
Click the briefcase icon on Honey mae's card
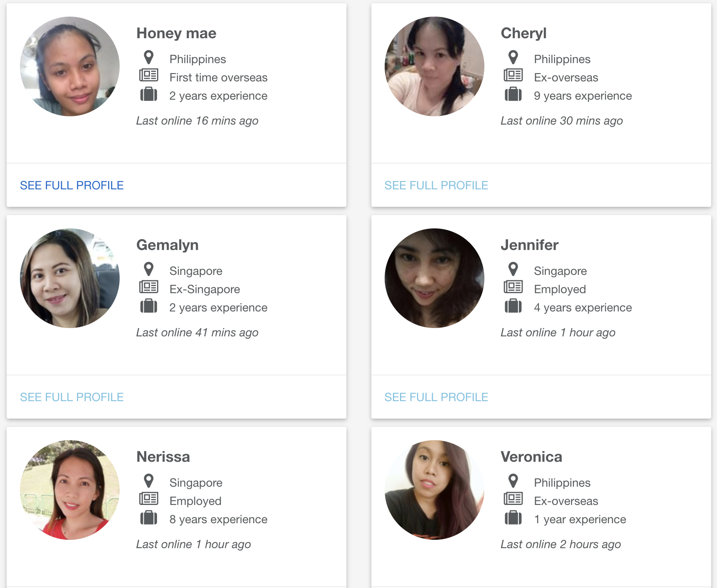149,94
